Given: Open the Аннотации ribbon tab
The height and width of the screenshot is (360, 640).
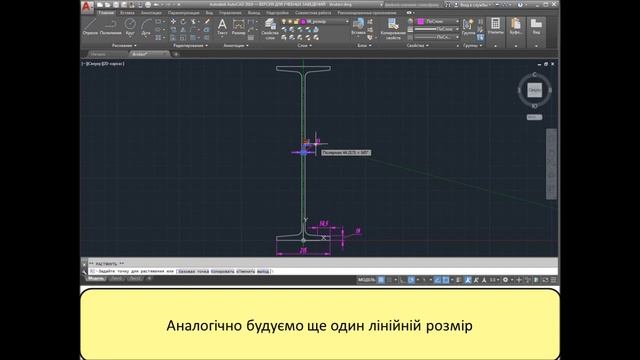Looking at the screenshot, I should pyautogui.click(x=151, y=13).
